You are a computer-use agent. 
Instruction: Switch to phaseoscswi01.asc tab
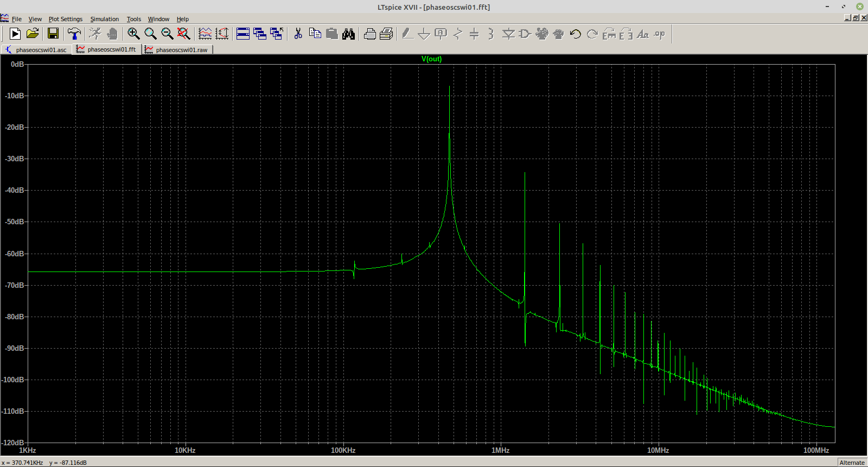[36, 49]
